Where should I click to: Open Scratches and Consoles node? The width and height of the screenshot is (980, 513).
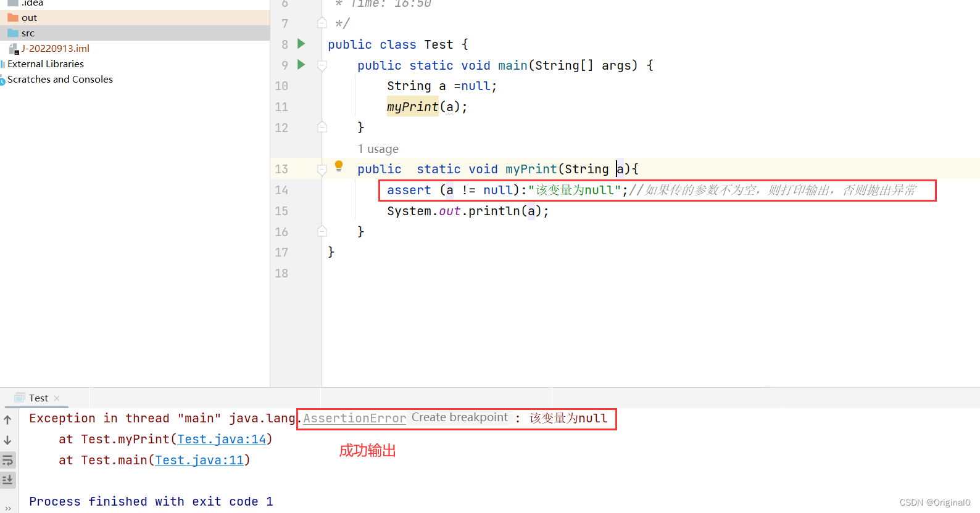[60, 79]
